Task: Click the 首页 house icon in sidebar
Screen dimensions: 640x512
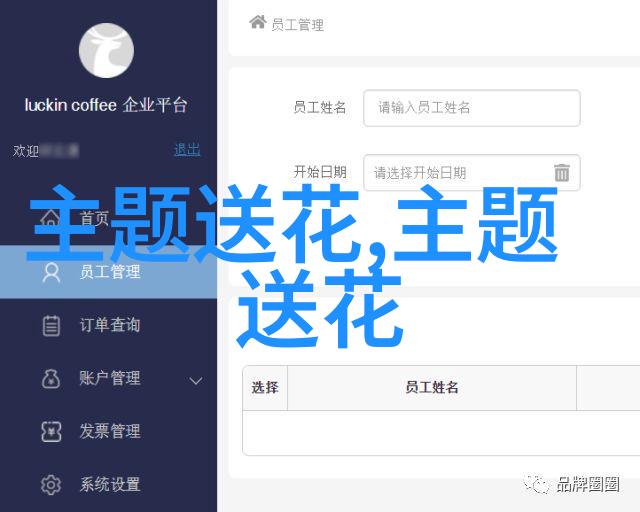Action: (x=50, y=218)
